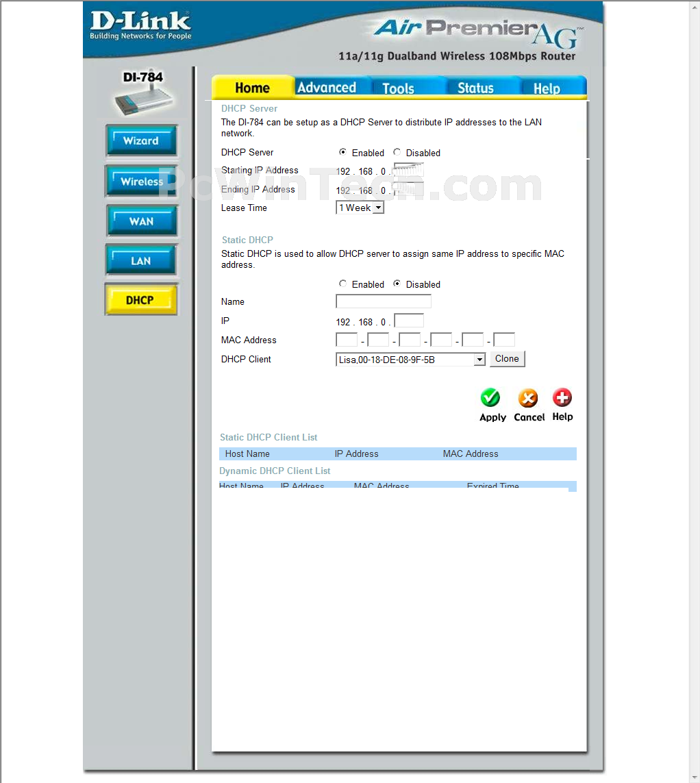
Task: Click the D-Link logo
Action: 140,25
